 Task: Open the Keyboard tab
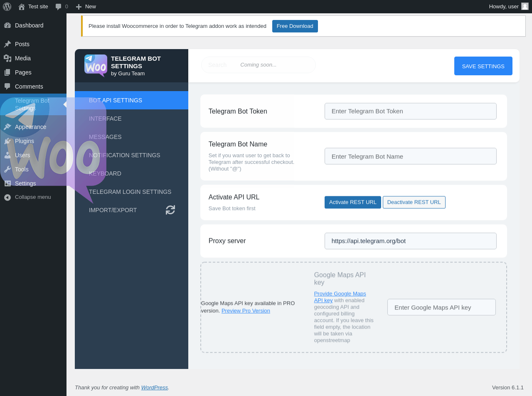coord(131,173)
